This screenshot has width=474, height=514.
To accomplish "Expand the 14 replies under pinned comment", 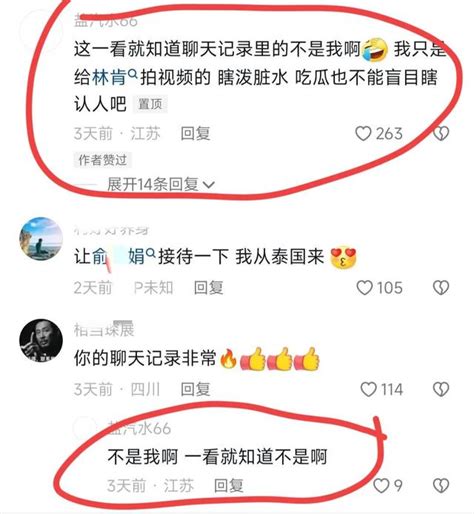I will [161, 184].
